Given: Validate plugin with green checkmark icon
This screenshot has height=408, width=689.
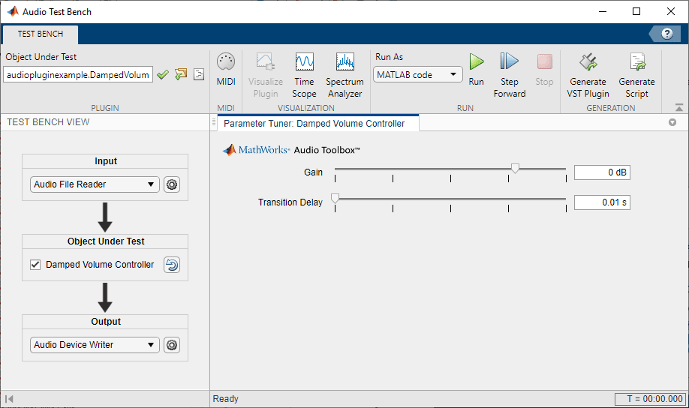Looking at the screenshot, I should pyautogui.click(x=163, y=75).
